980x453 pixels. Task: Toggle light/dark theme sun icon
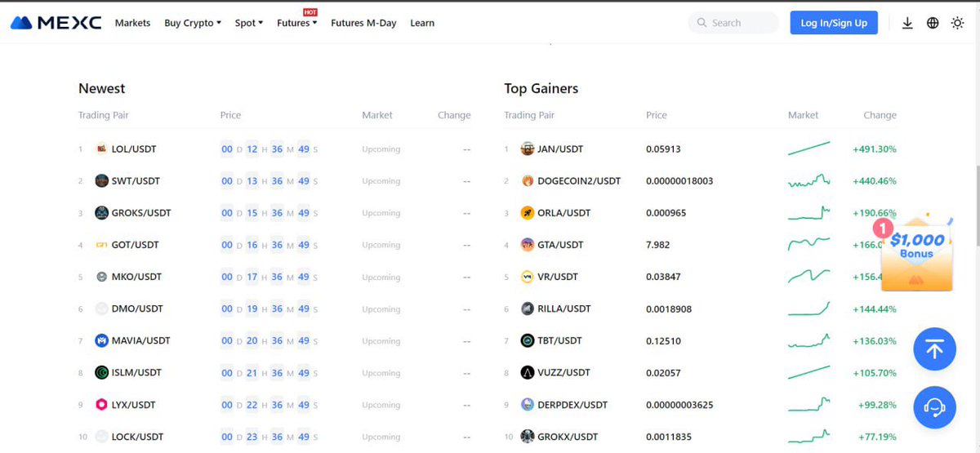[958, 23]
